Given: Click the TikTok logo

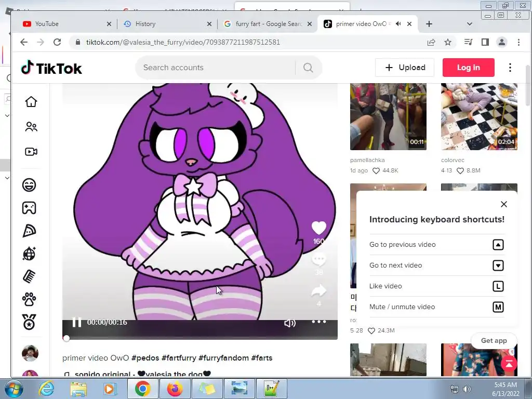Looking at the screenshot, I should point(51,68).
